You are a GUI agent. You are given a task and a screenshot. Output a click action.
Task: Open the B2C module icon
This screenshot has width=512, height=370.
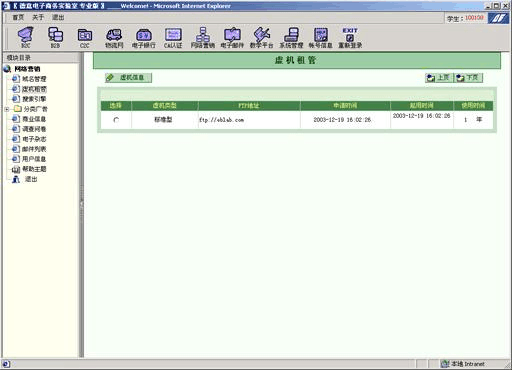click(26, 37)
